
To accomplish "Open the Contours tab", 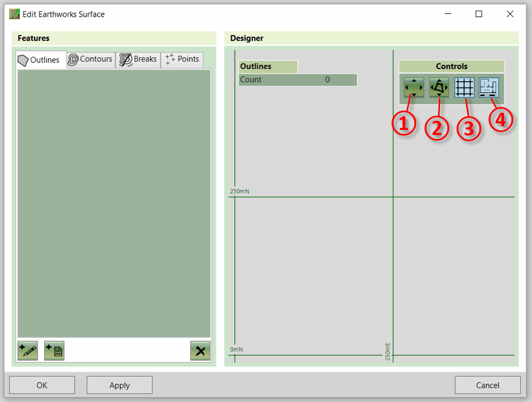I will point(90,59).
